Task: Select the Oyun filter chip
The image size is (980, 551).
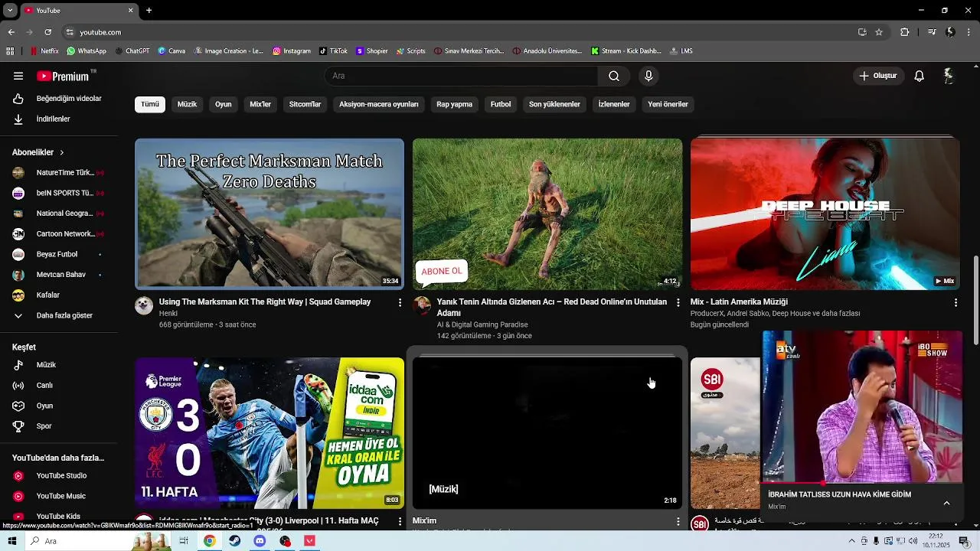Action: point(224,104)
